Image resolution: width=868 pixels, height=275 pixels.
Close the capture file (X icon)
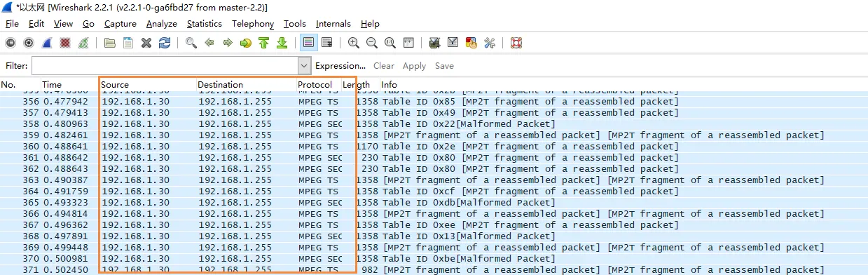coord(146,43)
